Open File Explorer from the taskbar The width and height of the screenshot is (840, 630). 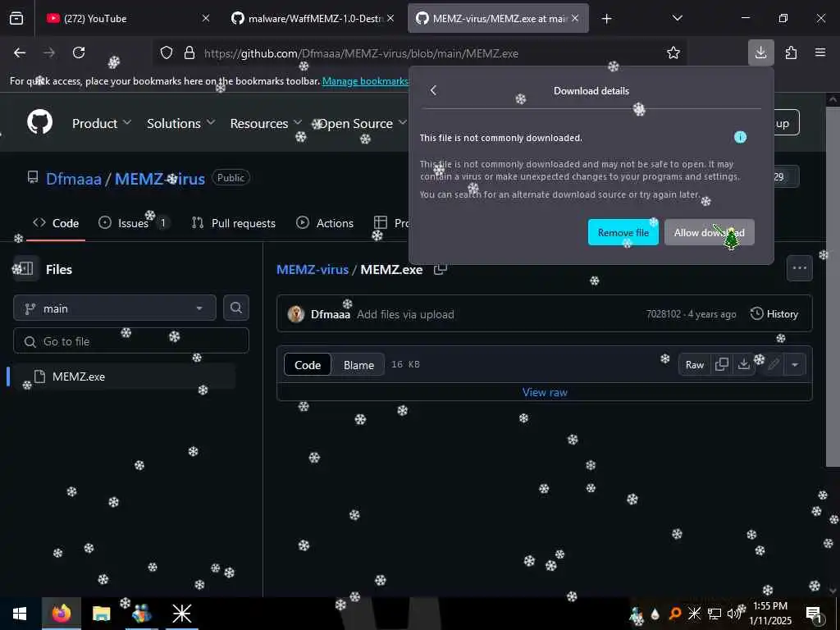101,614
